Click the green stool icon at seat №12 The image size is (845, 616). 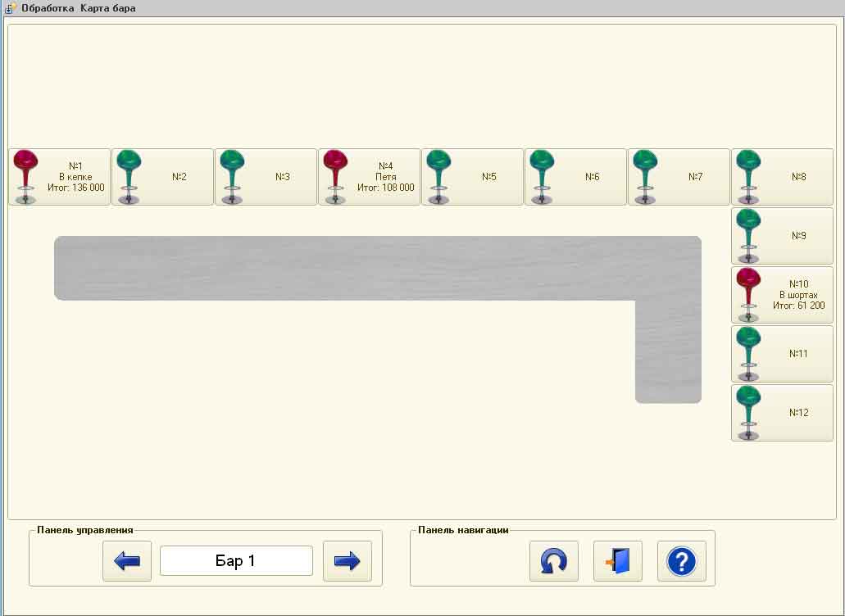click(748, 412)
